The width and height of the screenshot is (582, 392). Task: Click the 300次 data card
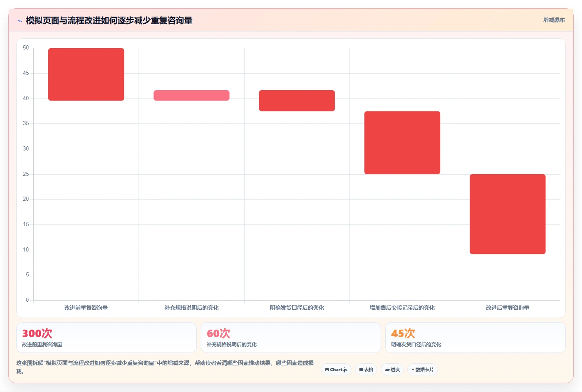point(106,338)
